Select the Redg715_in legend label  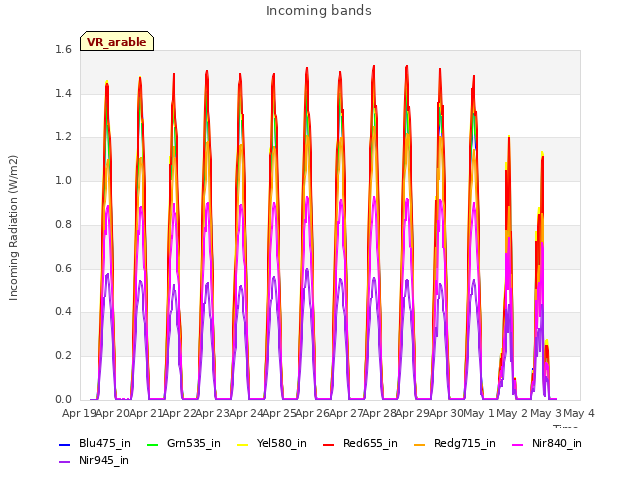465,443
